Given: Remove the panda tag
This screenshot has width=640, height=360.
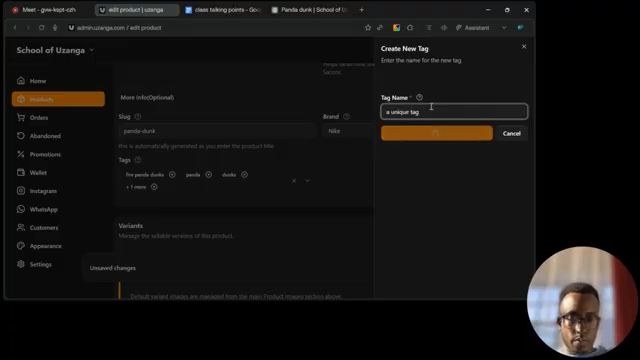Looking at the screenshot, I should pyautogui.click(x=209, y=175).
